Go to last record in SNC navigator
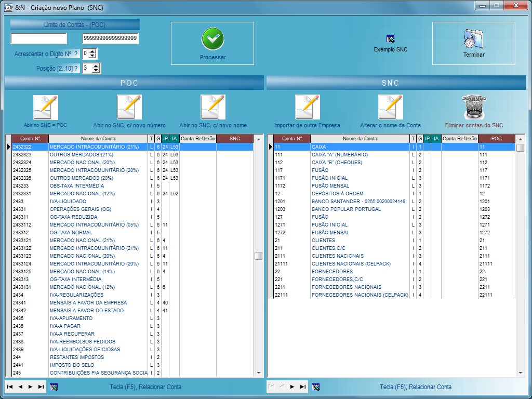 [303, 387]
